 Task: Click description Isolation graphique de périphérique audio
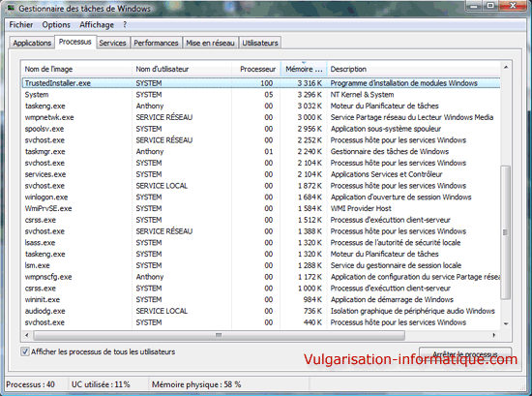(x=413, y=311)
